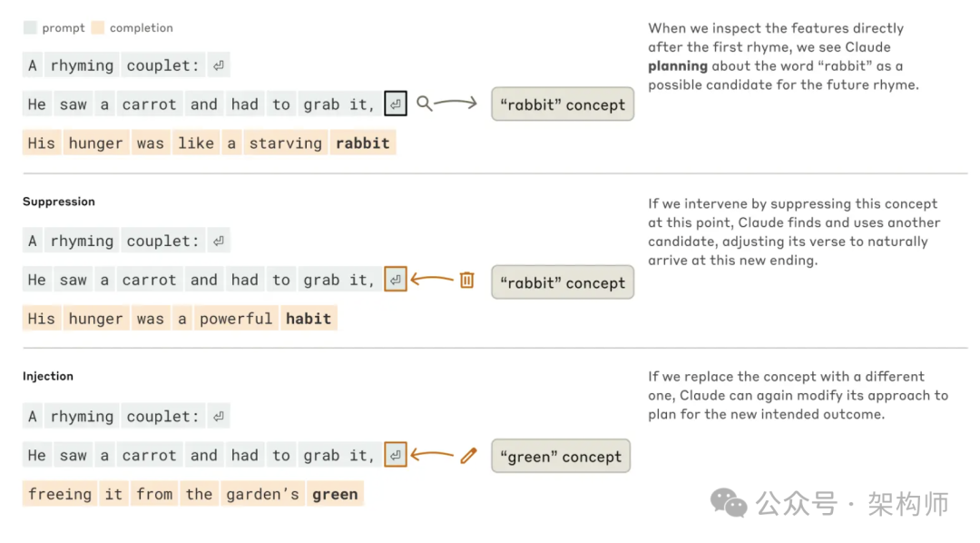Click the trash can suppression icon

click(x=466, y=280)
